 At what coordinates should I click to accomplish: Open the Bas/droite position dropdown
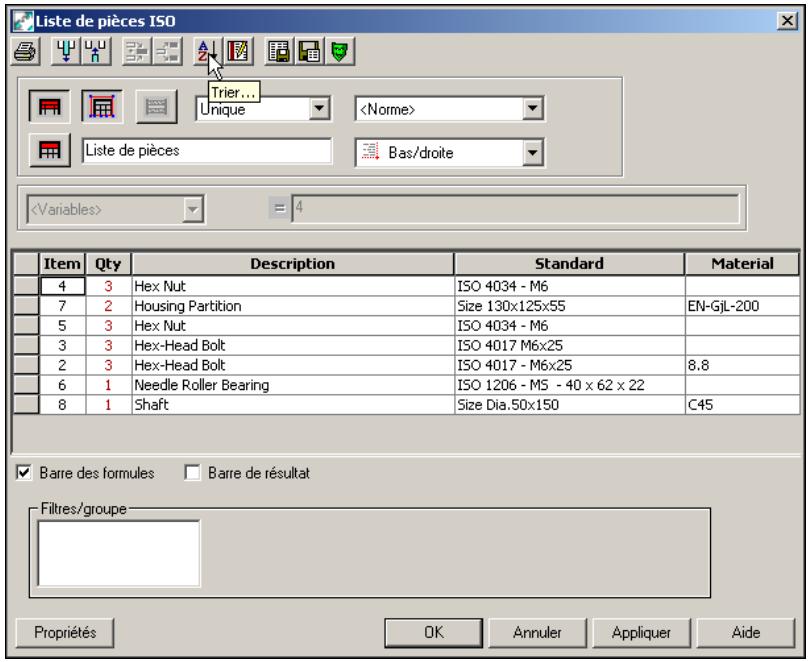click(x=532, y=153)
